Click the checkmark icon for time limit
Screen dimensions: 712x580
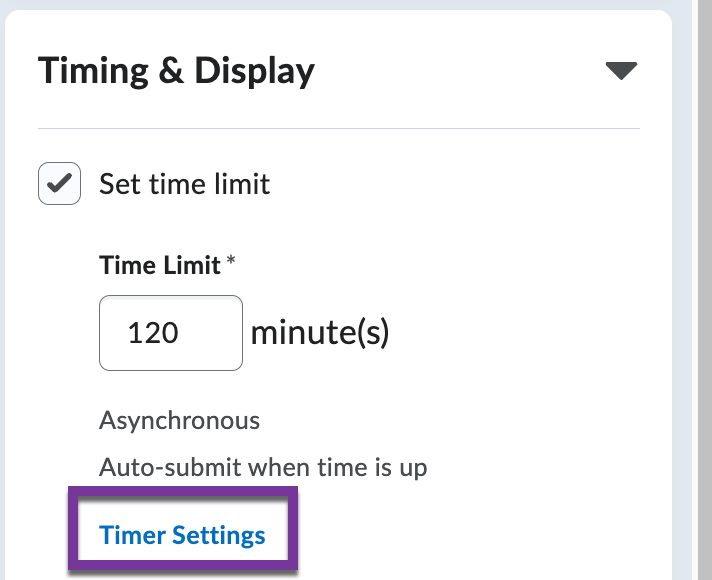point(59,184)
